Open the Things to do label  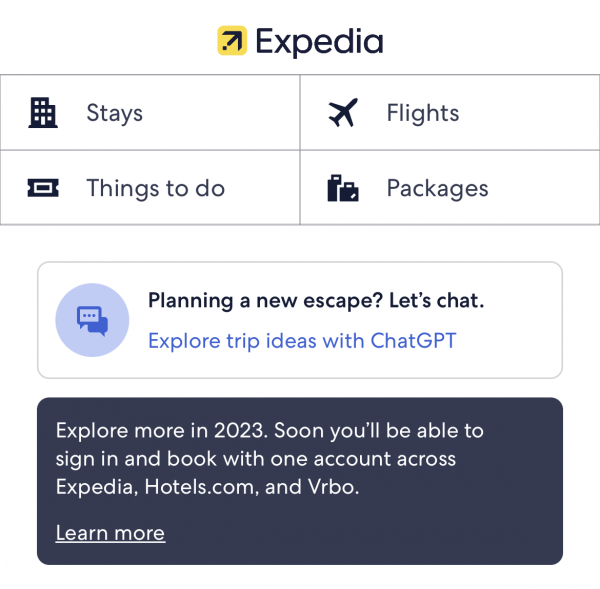pyautogui.click(x=155, y=188)
